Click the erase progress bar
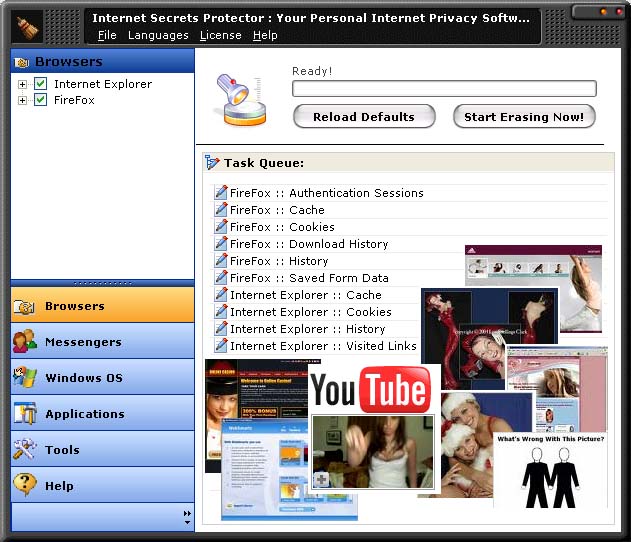Viewport: 631px width, 542px height. [444, 89]
